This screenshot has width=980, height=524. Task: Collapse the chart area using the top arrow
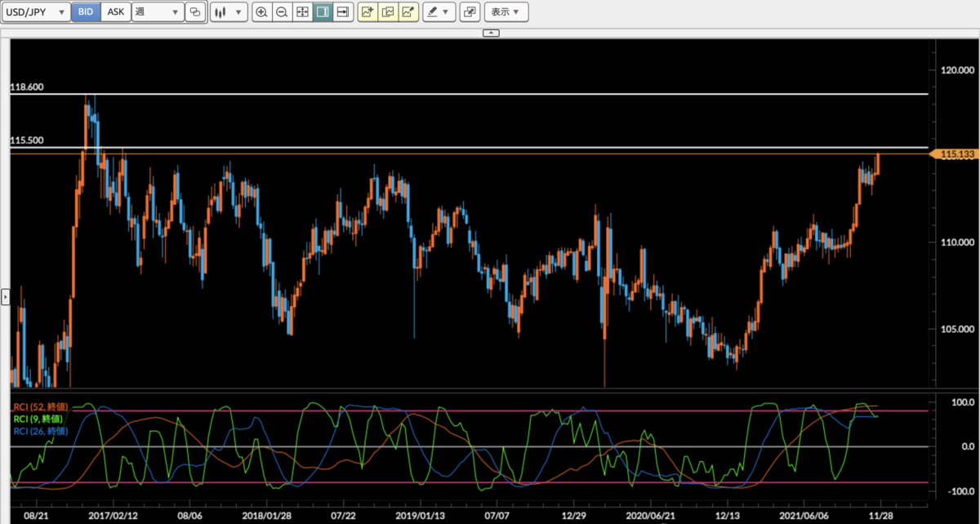(491, 33)
